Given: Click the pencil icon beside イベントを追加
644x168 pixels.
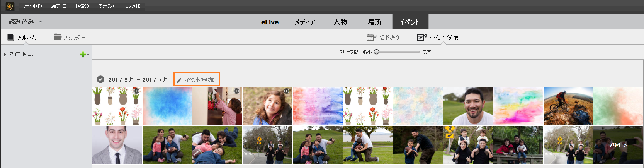Looking at the screenshot, I should pos(179,80).
